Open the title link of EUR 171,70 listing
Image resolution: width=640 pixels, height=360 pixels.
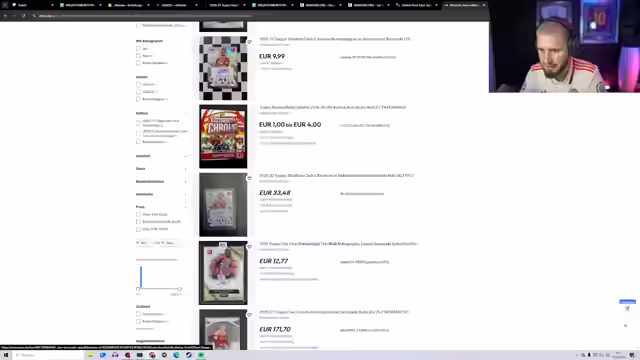click(x=334, y=312)
